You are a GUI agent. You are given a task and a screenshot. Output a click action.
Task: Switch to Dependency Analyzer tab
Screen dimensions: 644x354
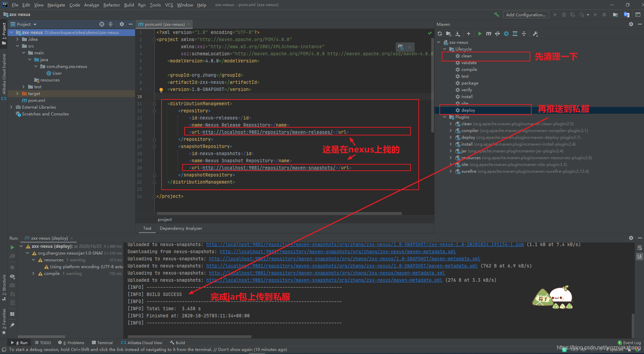point(181,228)
